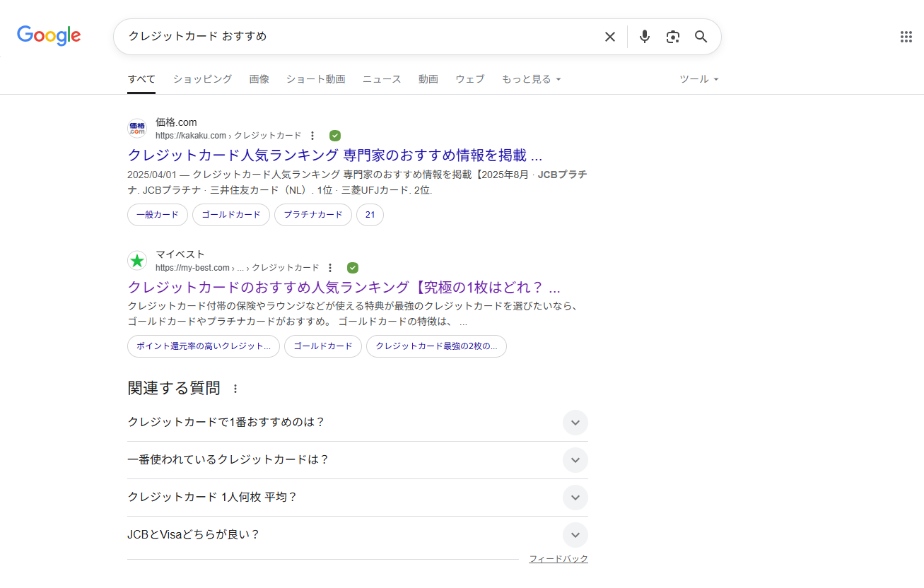
Task: Switch to the 画像 tab
Action: [259, 79]
